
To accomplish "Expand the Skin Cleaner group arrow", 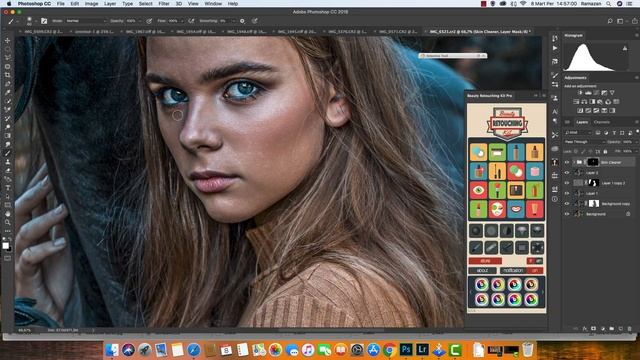I will coord(573,162).
